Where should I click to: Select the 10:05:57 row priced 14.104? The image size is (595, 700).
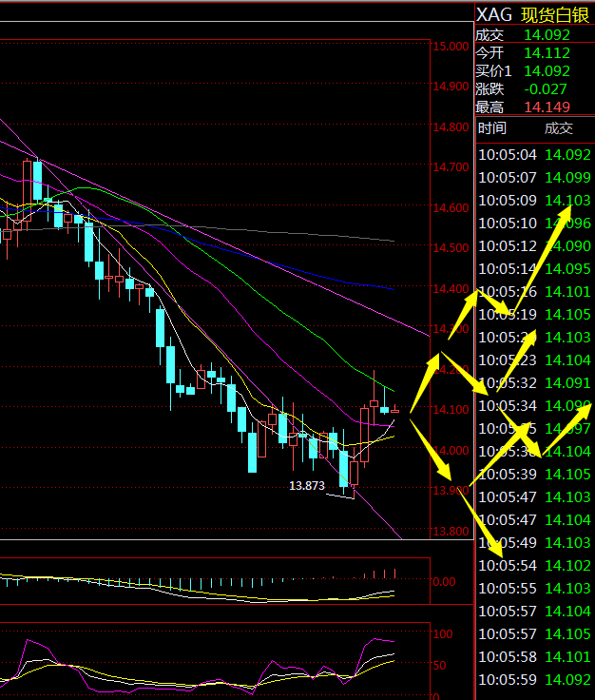pos(534,612)
